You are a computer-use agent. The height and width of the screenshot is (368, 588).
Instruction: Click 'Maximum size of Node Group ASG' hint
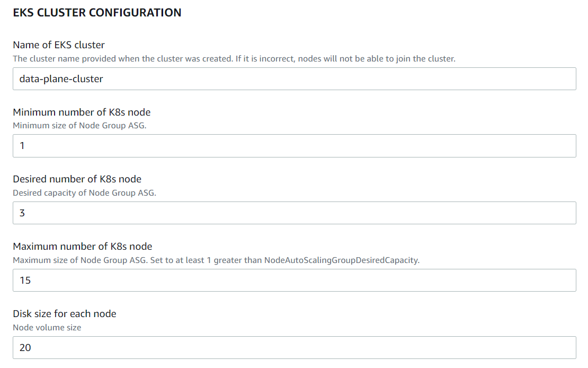click(81, 260)
